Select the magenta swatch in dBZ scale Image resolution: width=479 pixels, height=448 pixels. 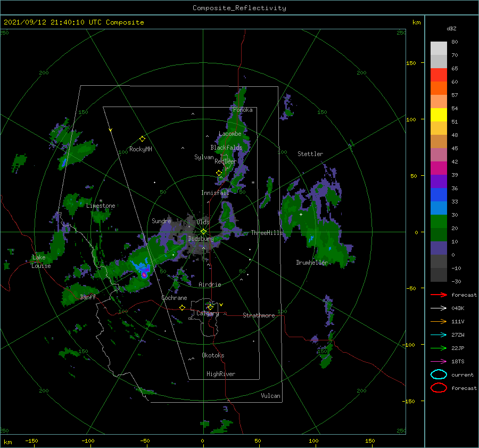[x=439, y=168]
